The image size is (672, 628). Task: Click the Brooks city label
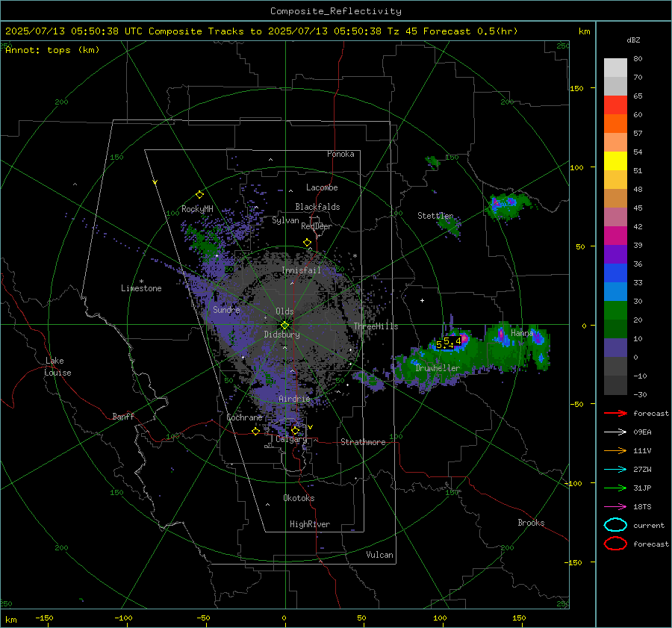point(531,523)
